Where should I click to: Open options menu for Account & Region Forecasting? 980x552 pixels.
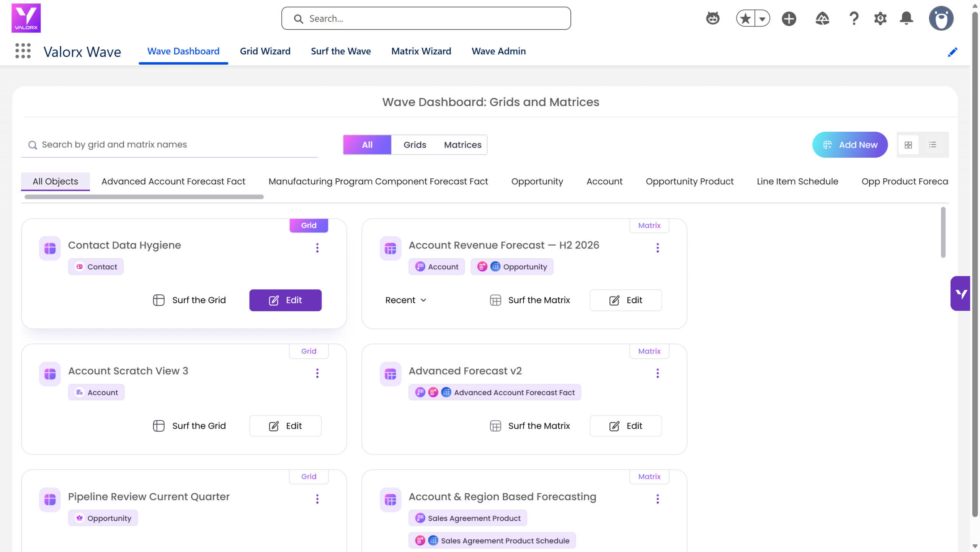point(657,499)
